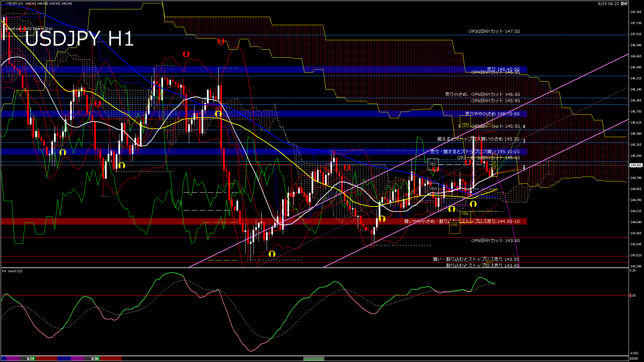Select the YDO box marker

(433, 189)
